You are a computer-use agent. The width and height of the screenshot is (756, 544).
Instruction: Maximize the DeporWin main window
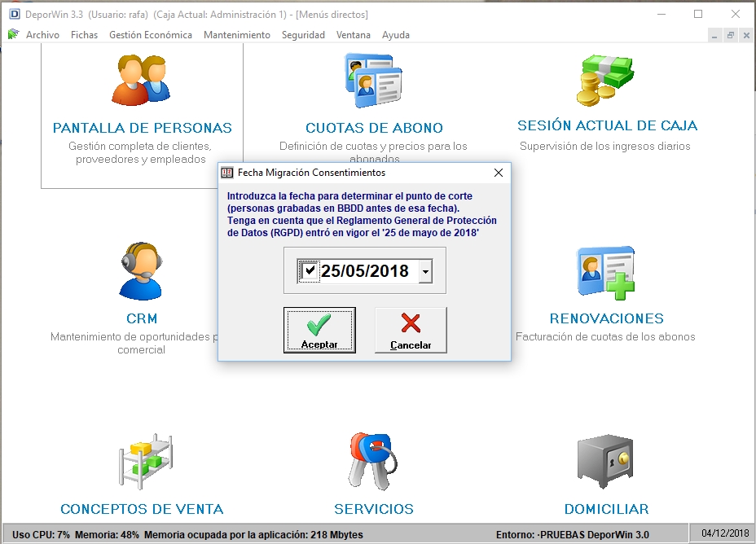coord(698,14)
